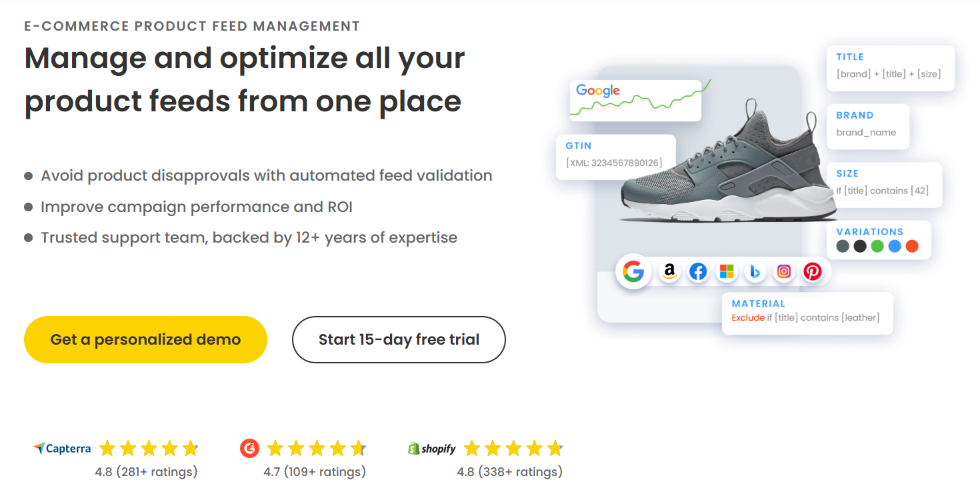Open the Instagram channel icon
The height and width of the screenshot is (496, 980).
tap(784, 271)
